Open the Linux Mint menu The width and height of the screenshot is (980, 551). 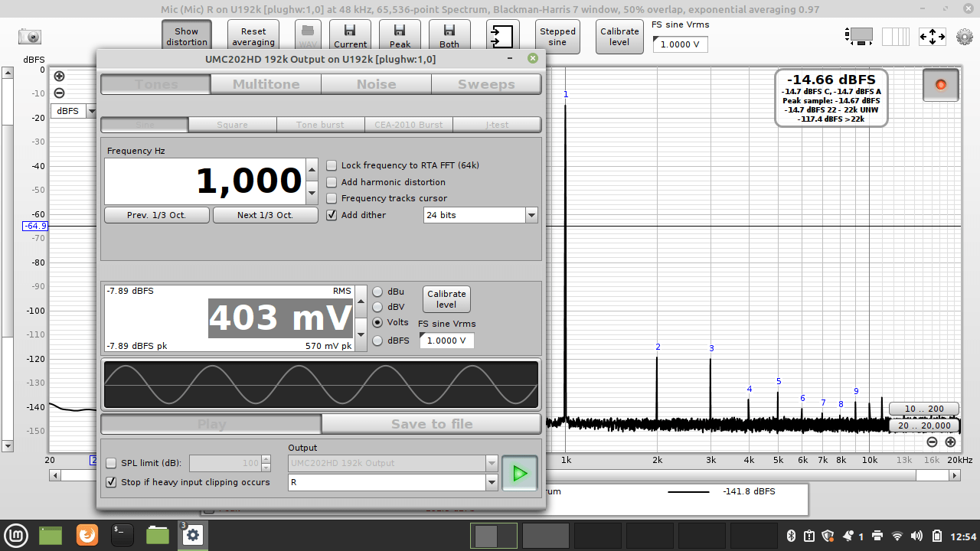16,535
